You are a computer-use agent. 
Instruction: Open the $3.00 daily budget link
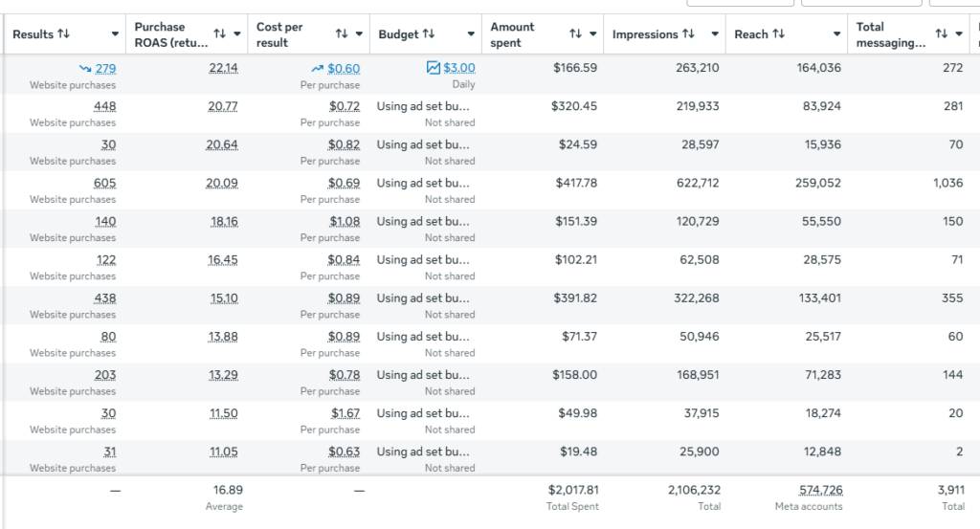click(x=459, y=68)
